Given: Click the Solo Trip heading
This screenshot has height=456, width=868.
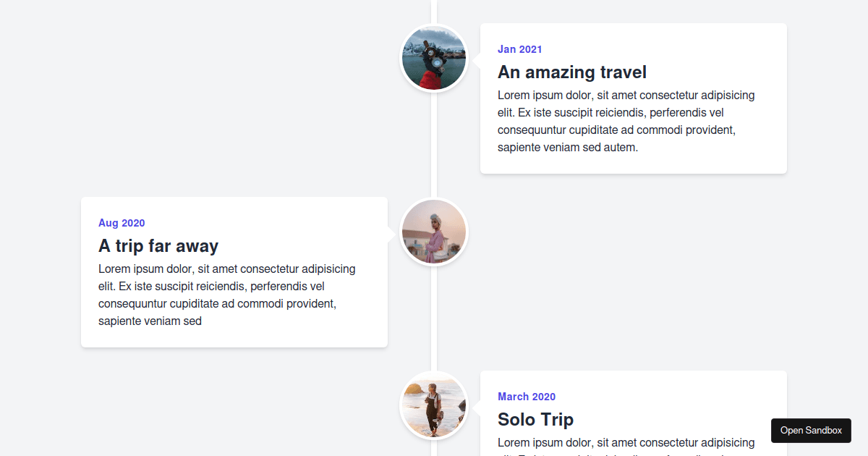Looking at the screenshot, I should pos(535,420).
